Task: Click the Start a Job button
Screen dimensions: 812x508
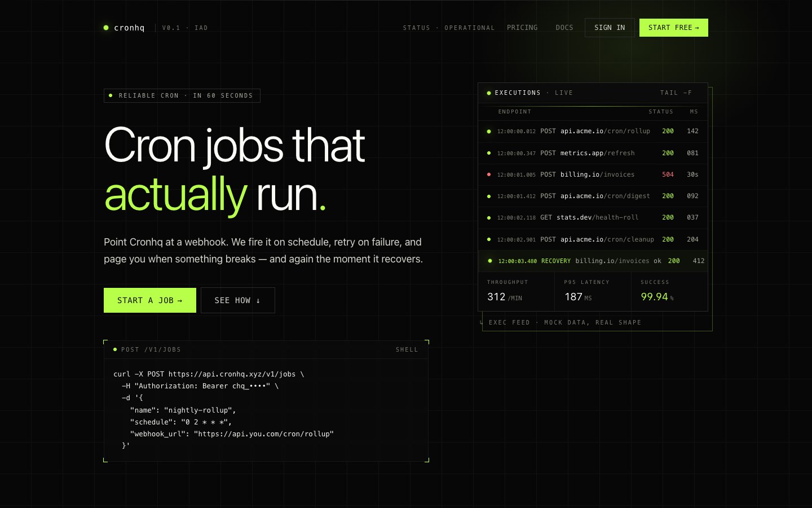Action: tap(150, 300)
